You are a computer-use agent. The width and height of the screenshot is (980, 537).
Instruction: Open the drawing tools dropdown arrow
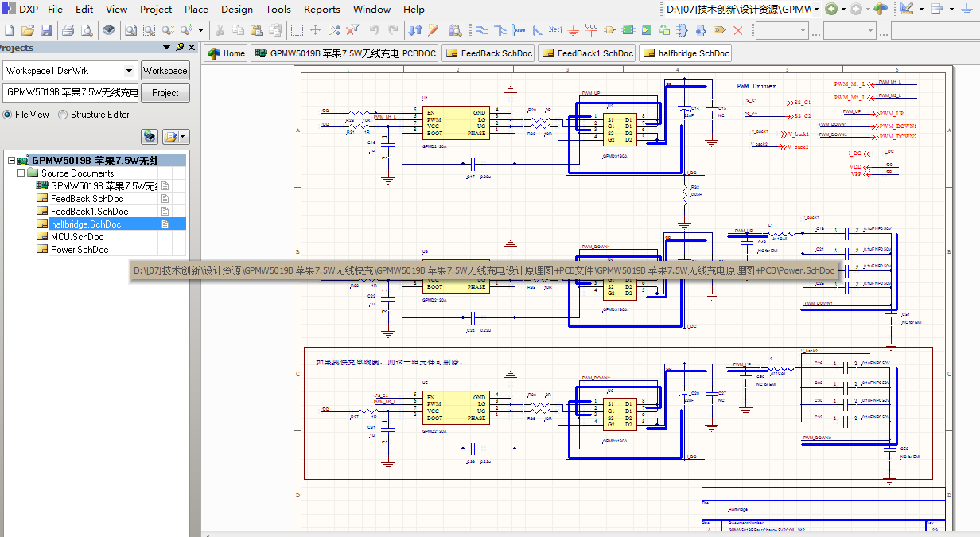tap(920, 9)
